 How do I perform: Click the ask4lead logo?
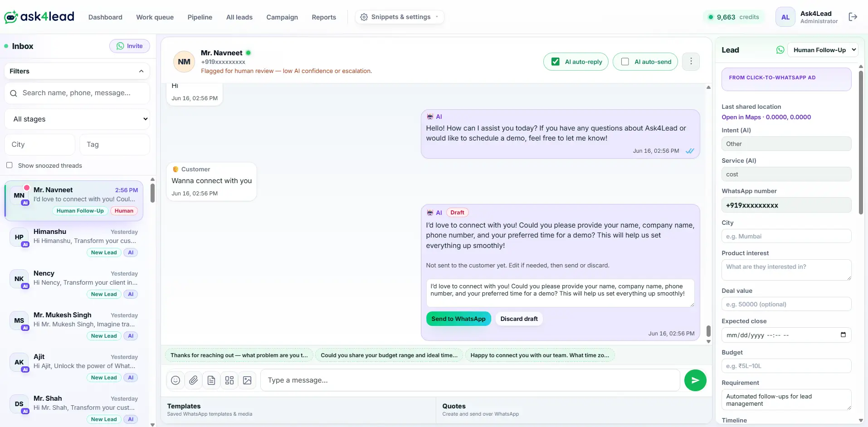(x=39, y=17)
